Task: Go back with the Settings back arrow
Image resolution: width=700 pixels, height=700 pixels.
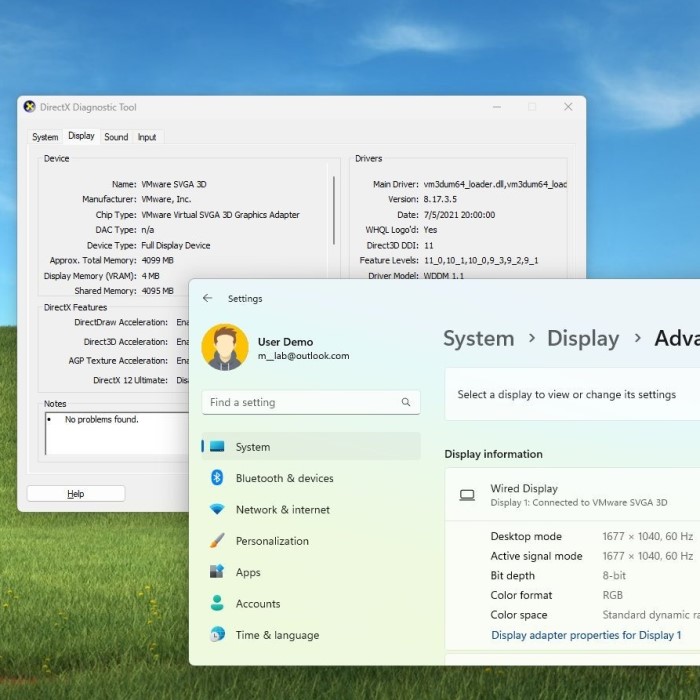Action: pos(207,298)
